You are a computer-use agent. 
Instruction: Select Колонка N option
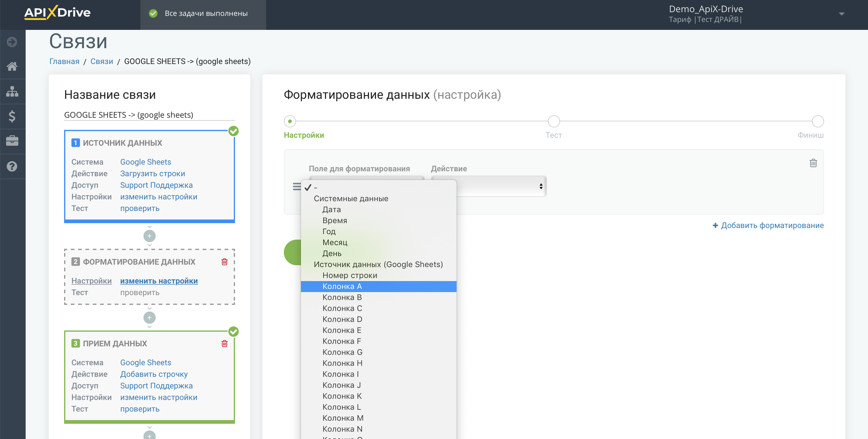pyautogui.click(x=378, y=429)
